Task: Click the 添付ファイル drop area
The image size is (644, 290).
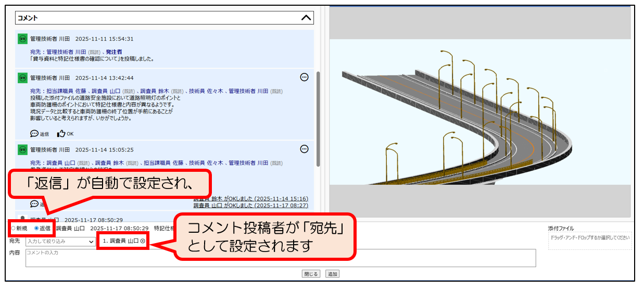Action: 589,241
